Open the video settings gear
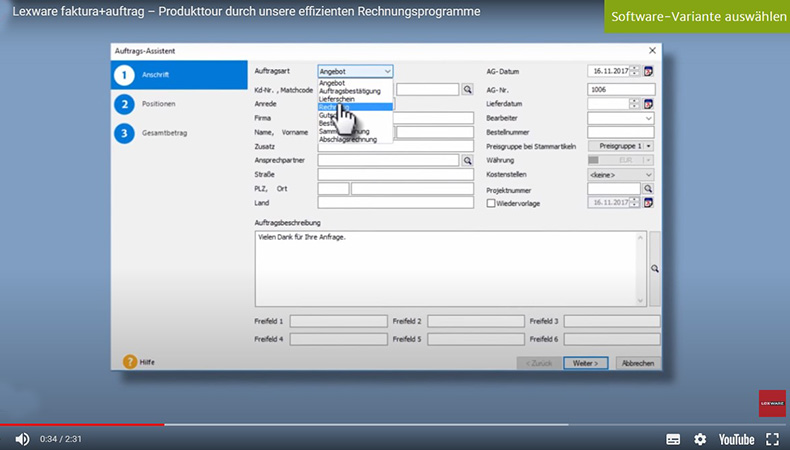790x450 pixels. (700, 439)
